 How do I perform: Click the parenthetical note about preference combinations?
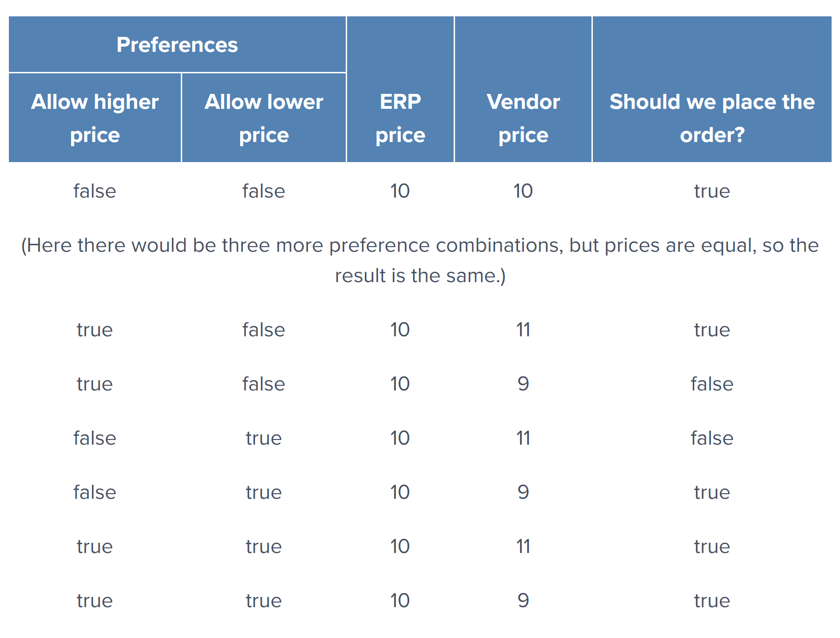tap(420, 260)
